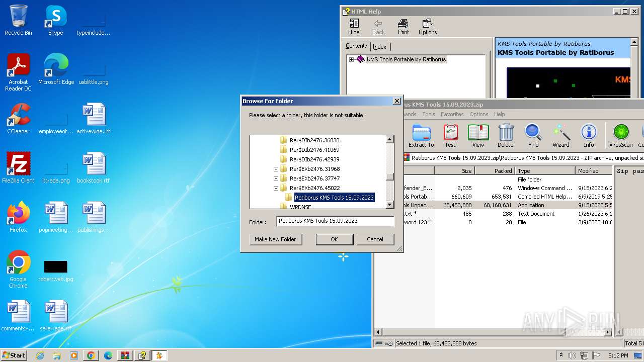Click Print in the HTML Help toolbar
644x362 pixels.
(x=403, y=27)
